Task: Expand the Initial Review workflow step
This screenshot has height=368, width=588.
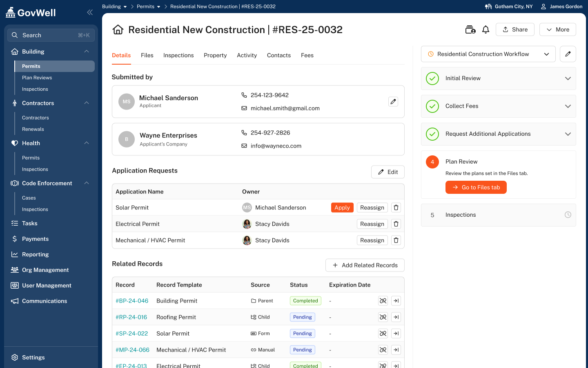Action: click(x=568, y=79)
